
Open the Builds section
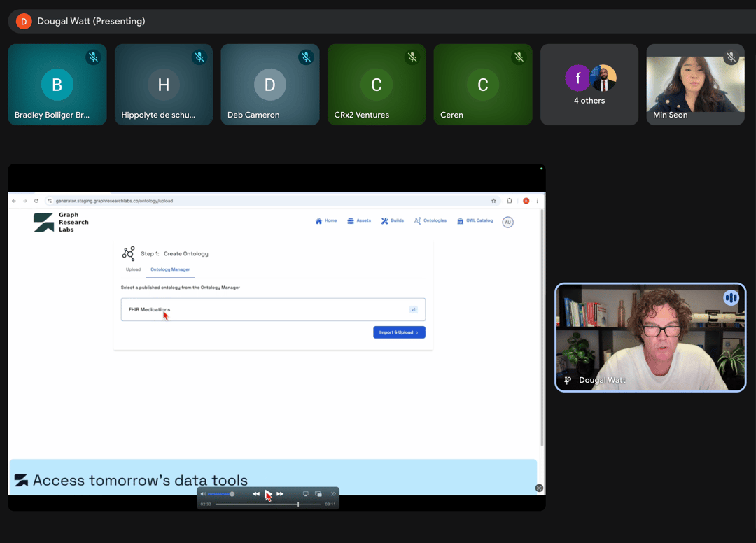[x=393, y=220]
